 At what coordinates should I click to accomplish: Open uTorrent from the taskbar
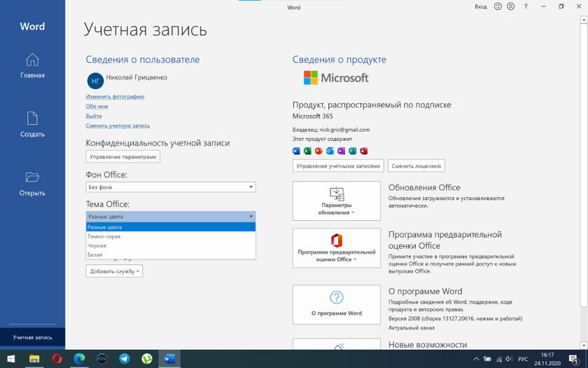click(147, 359)
